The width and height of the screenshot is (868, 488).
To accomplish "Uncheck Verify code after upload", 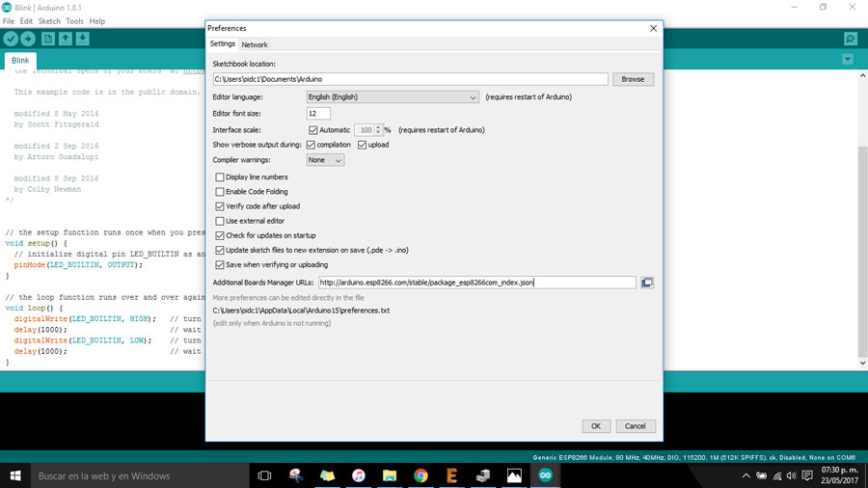I will pos(220,206).
